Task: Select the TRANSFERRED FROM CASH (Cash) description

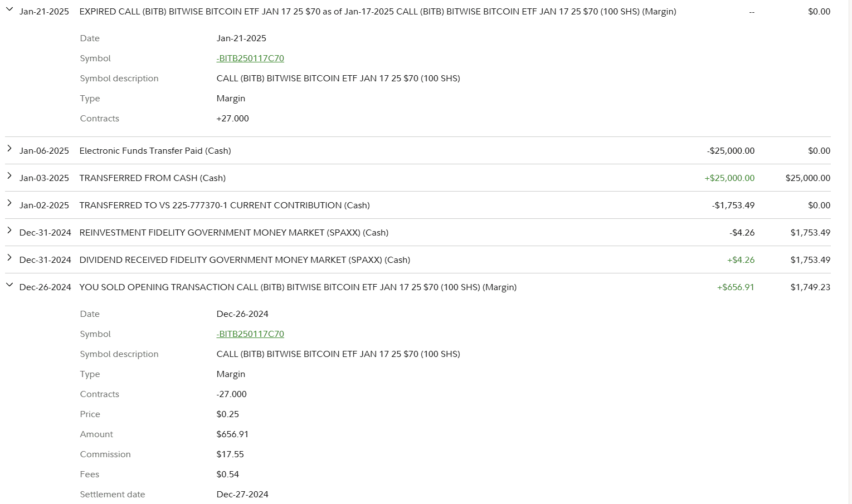Action: (152, 178)
